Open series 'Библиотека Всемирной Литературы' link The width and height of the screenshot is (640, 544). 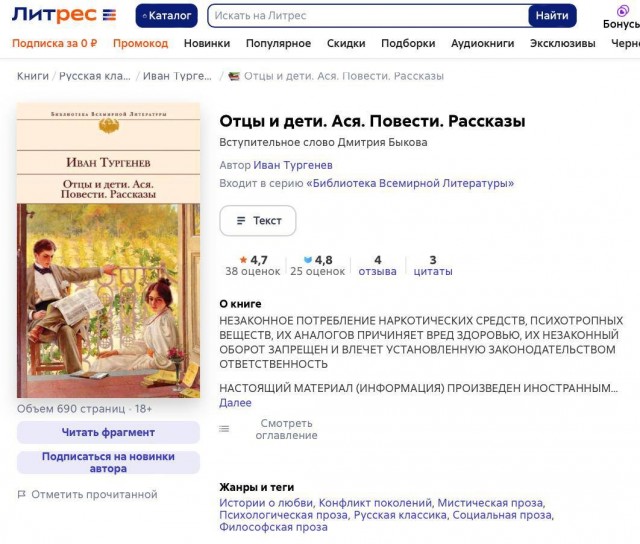410,183
